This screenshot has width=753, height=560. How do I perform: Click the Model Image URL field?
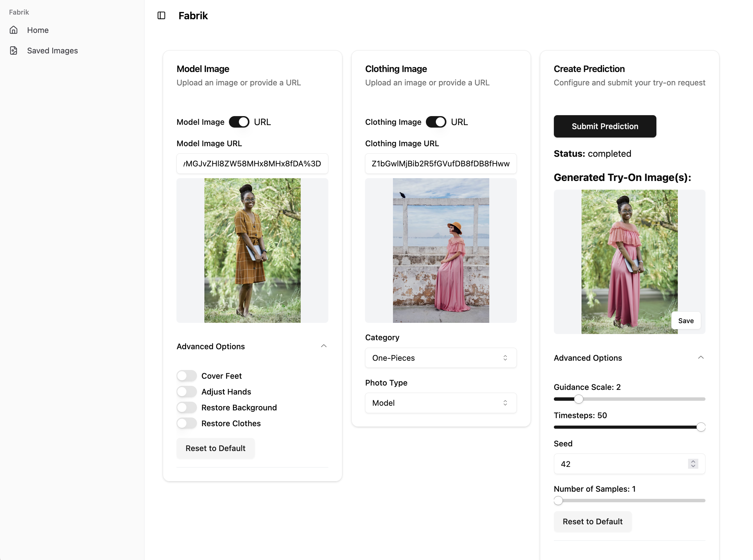coord(252,164)
